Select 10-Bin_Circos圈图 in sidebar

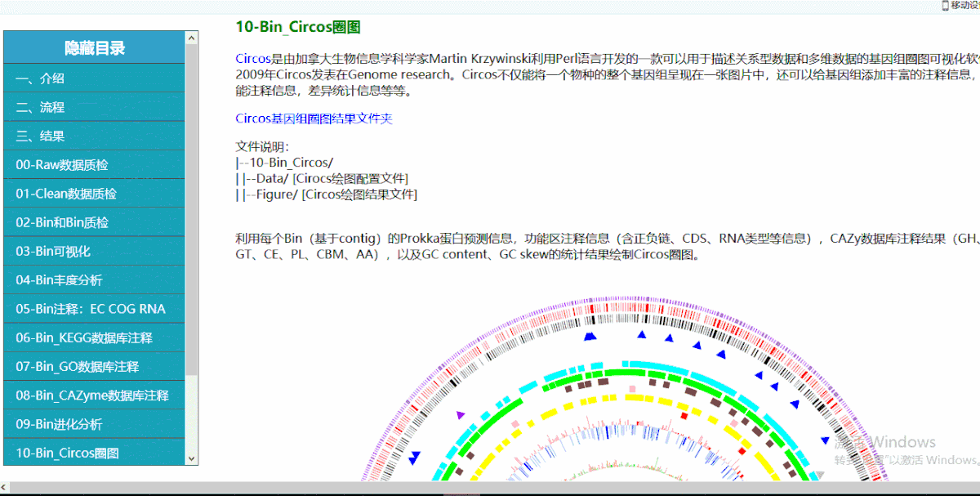(x=95, y=453)
